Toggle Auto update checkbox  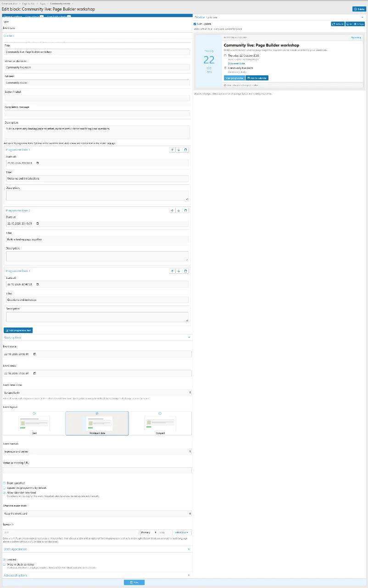point(195,24)
